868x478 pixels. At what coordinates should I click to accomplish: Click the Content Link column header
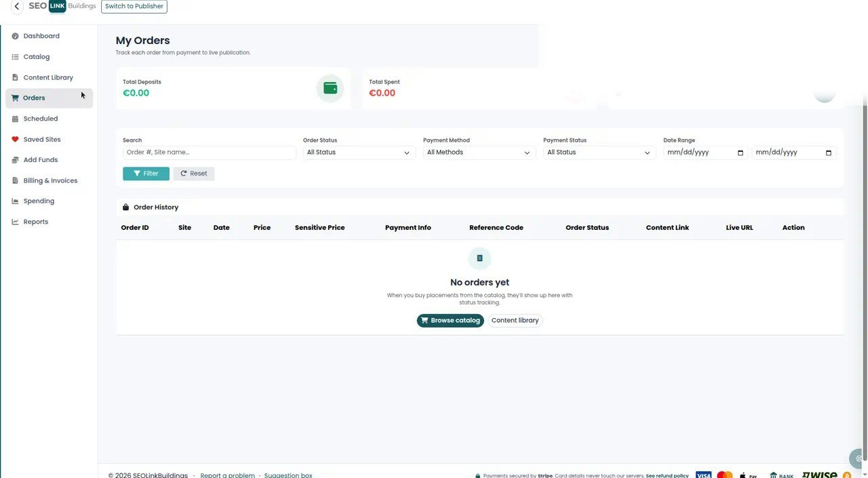coord(667,228)
